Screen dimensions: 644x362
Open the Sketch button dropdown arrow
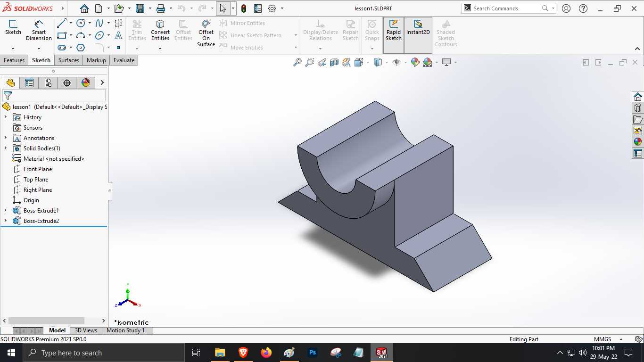click(13, 49)
